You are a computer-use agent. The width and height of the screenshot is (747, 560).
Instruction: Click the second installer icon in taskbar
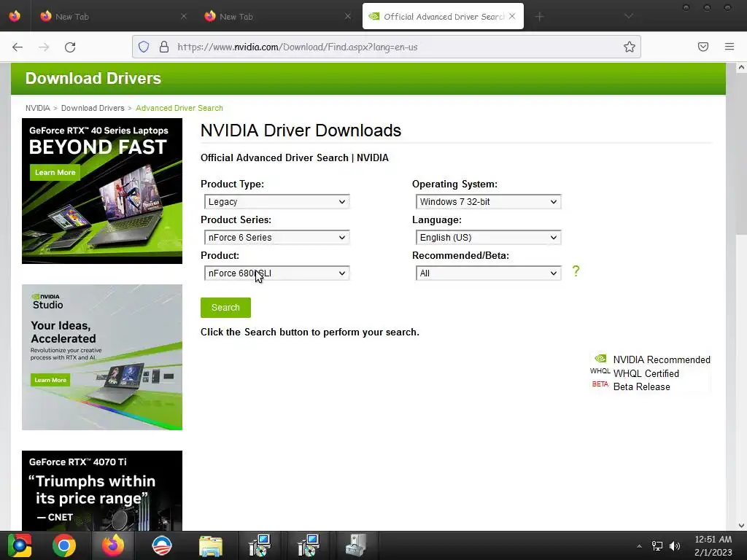coord(309,545)
